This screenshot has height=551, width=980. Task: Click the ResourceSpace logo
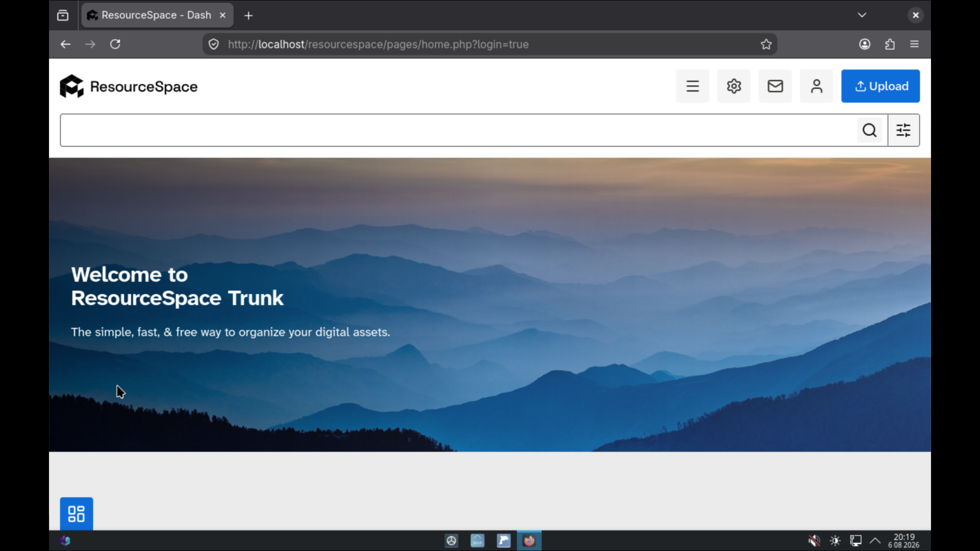(x=129, y=86)
